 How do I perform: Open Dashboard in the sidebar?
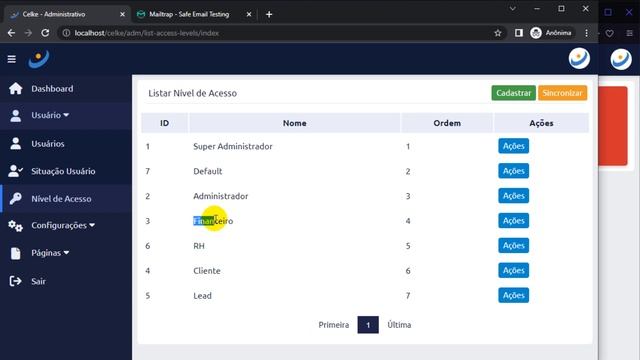[x=52, y=89]
